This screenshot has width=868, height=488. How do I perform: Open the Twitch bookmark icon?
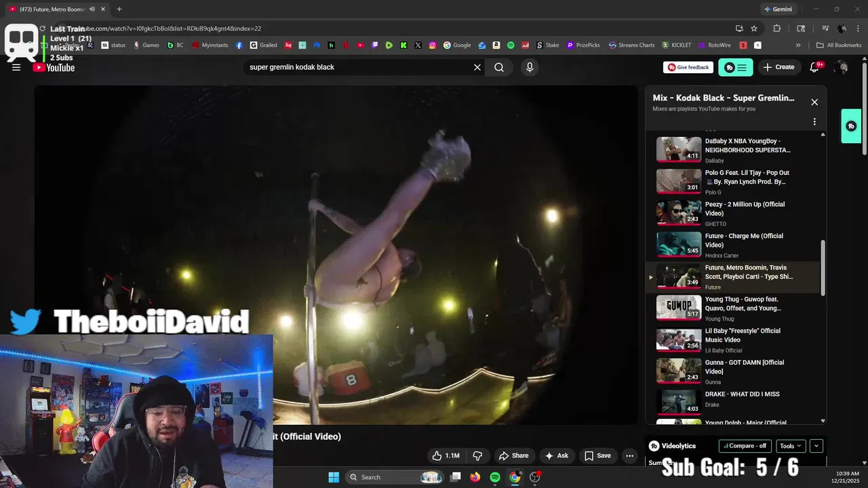[x=374, y=45]
